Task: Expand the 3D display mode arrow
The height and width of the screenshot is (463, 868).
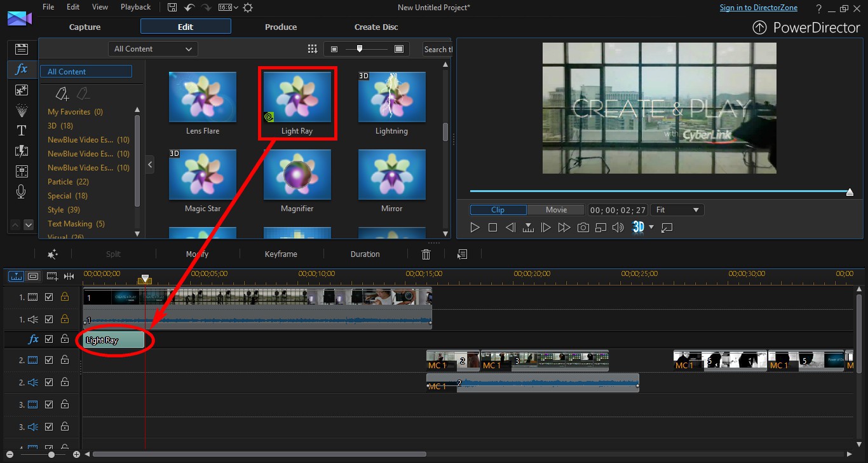Action: pos(651,228)
